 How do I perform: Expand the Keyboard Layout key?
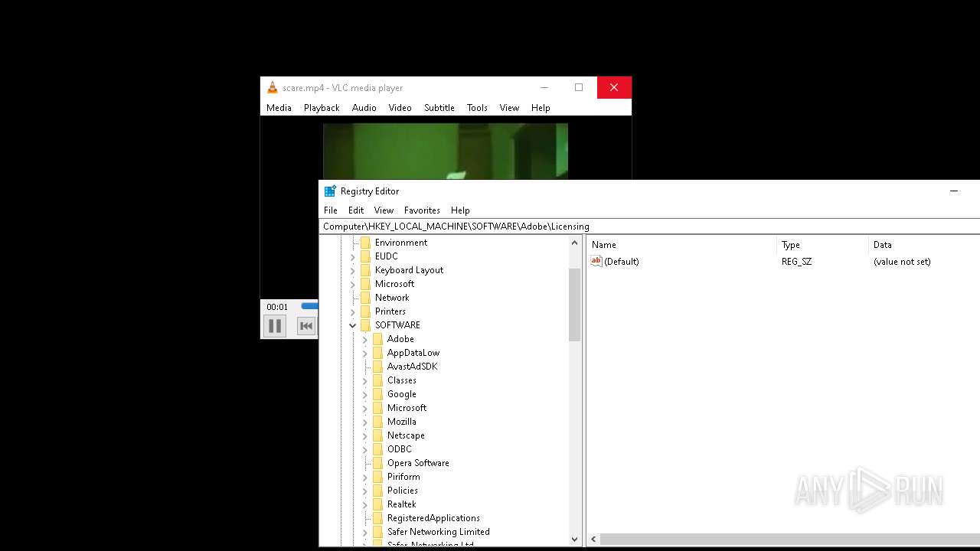(353, 270)
